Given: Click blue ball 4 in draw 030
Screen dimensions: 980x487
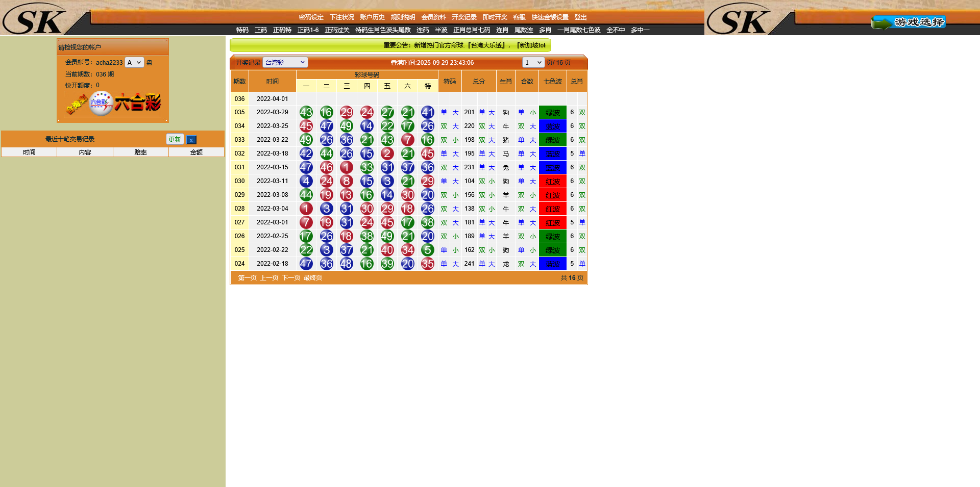Looking at the screenshot, I should point(306,181).
